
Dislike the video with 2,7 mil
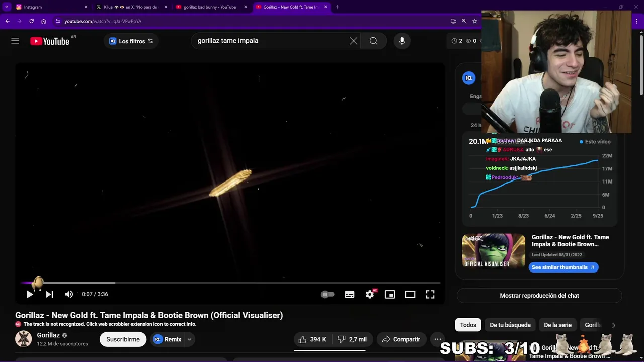click(352, 339)
